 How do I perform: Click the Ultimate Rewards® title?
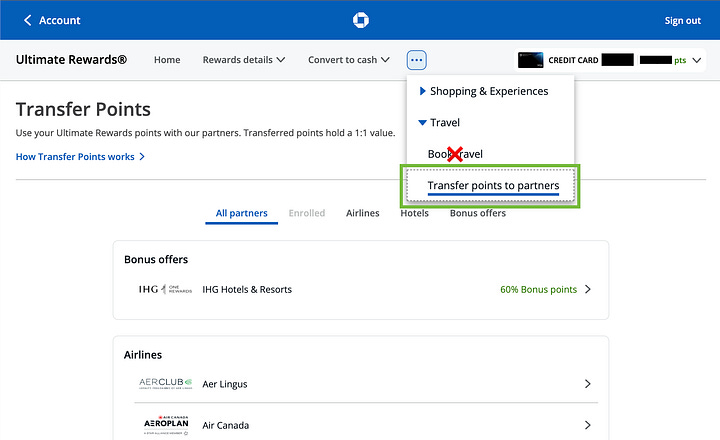[x=71, y=60]
